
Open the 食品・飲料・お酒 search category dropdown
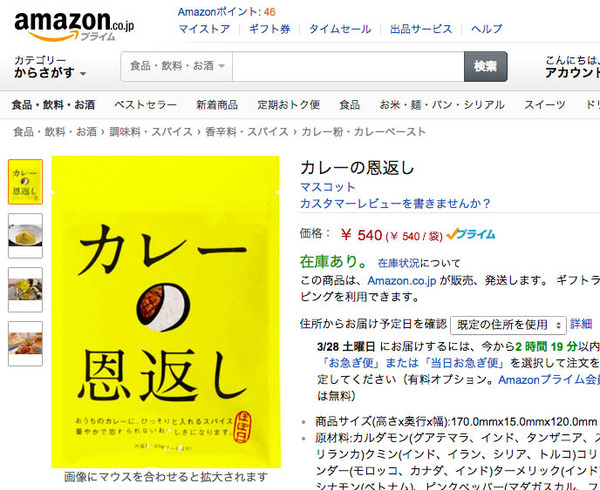click(177, 66)
